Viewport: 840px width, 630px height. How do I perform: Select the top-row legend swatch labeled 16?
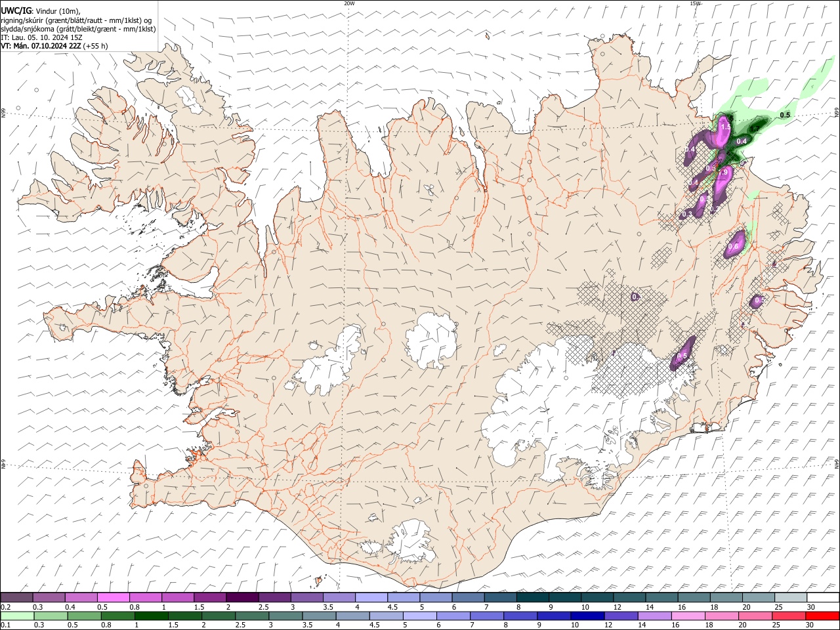point(694,597)
